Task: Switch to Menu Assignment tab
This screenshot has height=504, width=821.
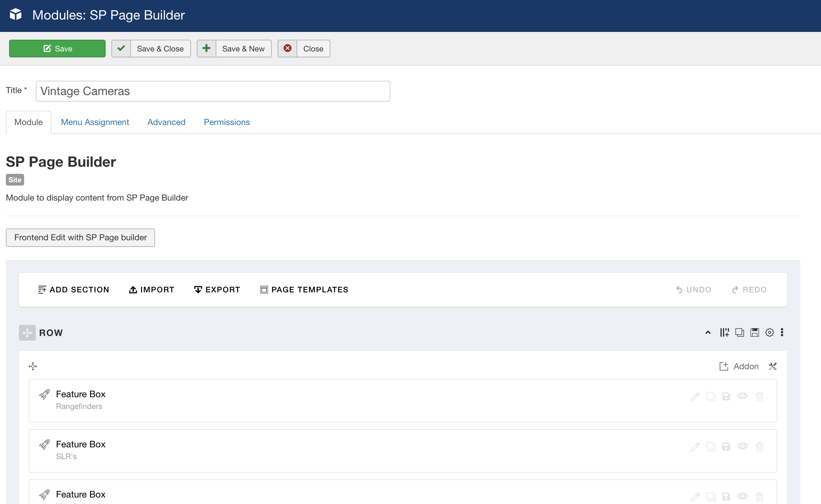Action: pyautogui.click(x=95, y=122)
